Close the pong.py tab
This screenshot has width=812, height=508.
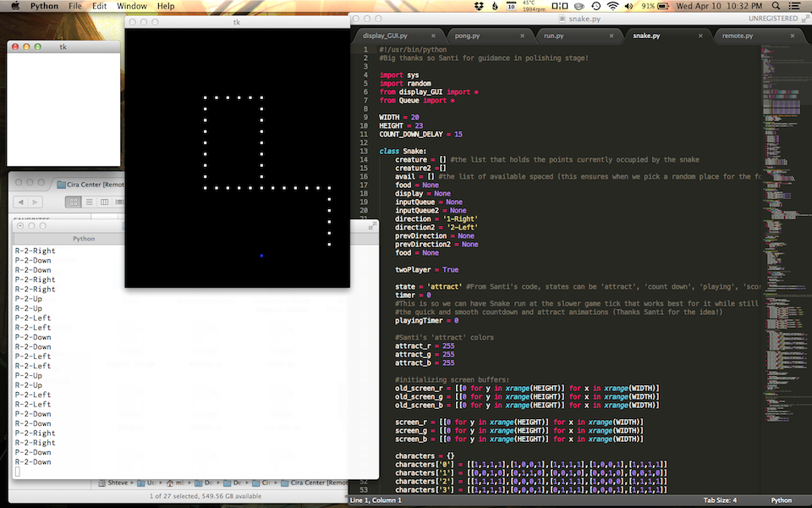pos(522,36)
